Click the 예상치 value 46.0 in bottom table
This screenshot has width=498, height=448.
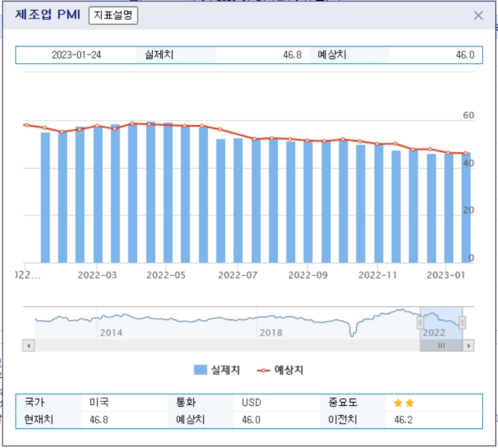click(251, 420)
